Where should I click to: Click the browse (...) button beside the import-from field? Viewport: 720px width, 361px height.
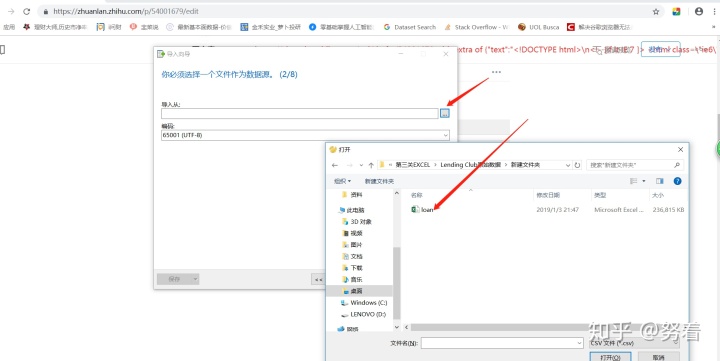click(x=444, y=113)
